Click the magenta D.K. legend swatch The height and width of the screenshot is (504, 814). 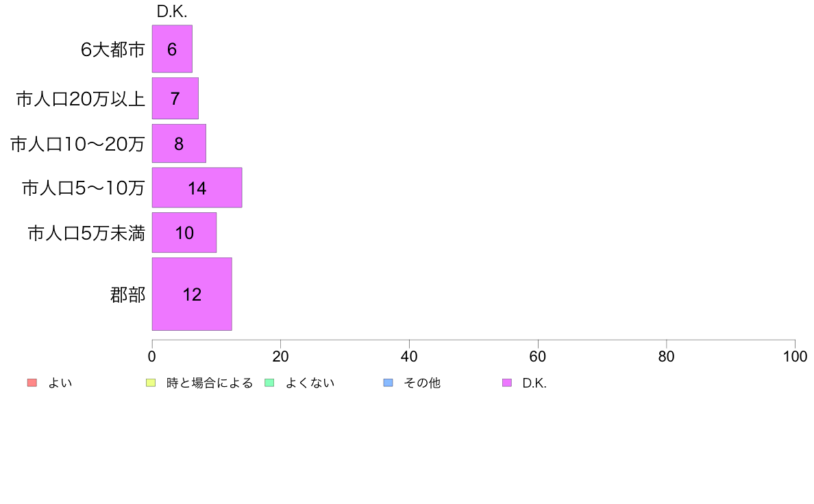[507, 383]
